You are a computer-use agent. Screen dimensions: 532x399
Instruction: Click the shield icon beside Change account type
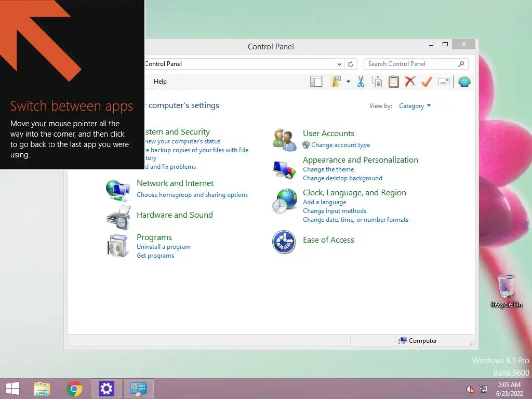tap(306, 145)
